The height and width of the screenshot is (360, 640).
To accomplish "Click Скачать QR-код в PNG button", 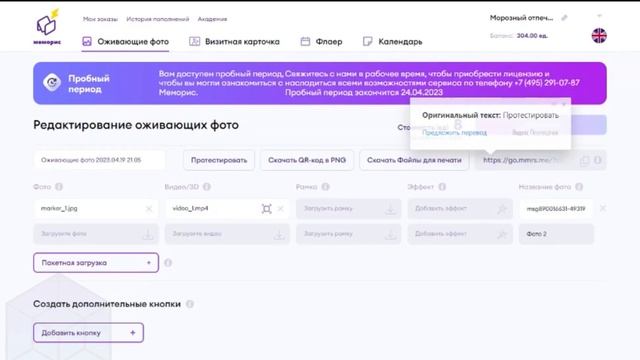I will pyautogui.click(x=307, y=160).
